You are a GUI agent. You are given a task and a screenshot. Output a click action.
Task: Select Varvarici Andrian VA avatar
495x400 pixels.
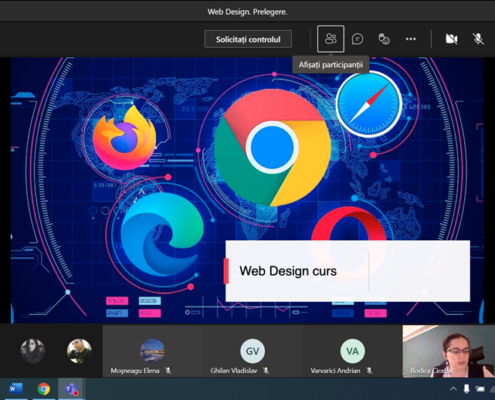click(352, 351)
